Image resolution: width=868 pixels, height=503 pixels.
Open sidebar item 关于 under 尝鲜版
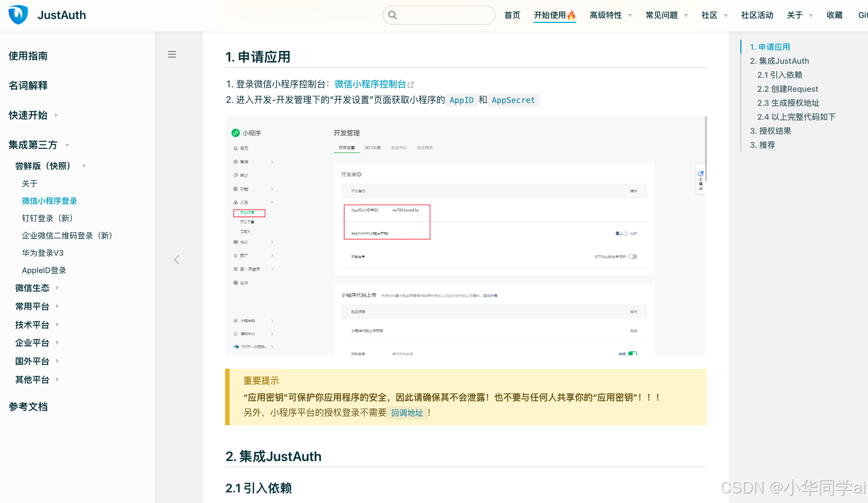pyautogui.click(x=30, y=184)
